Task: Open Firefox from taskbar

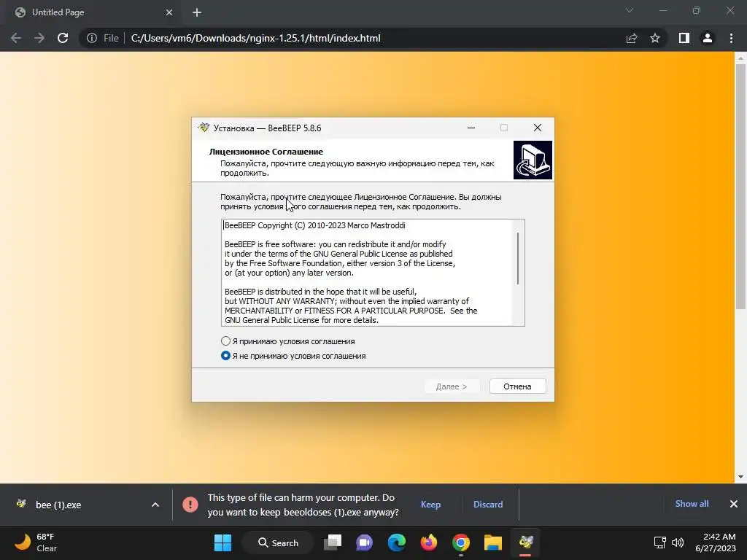Action: (429, 542)
